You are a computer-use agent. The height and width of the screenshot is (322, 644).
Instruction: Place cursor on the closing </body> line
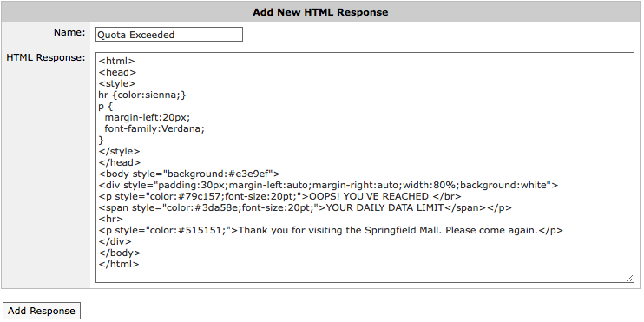pos(120,253)
